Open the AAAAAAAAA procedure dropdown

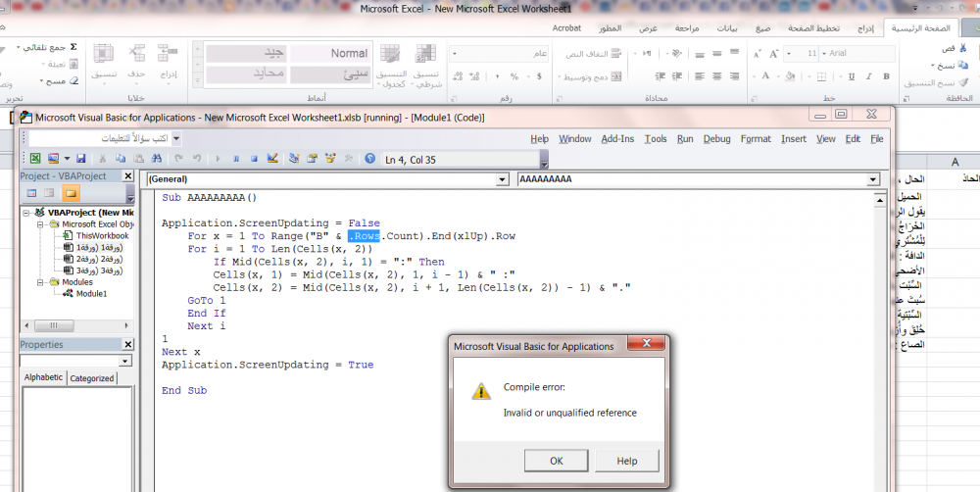873,179
